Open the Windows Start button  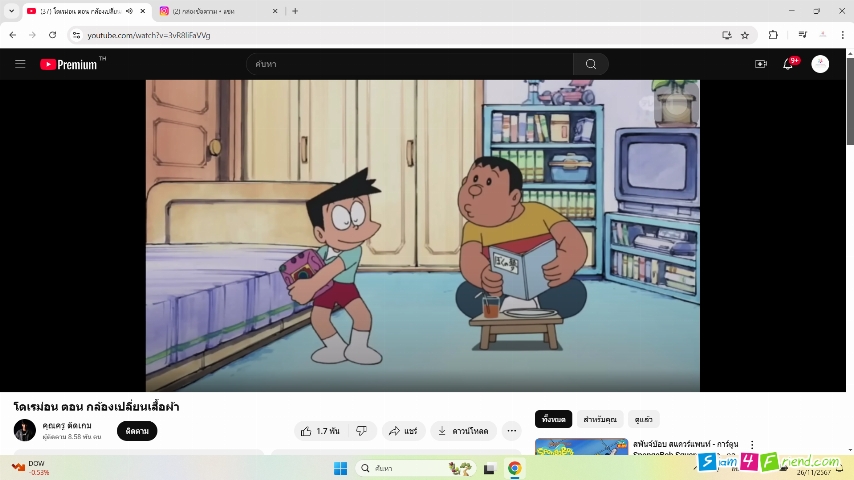340,468
